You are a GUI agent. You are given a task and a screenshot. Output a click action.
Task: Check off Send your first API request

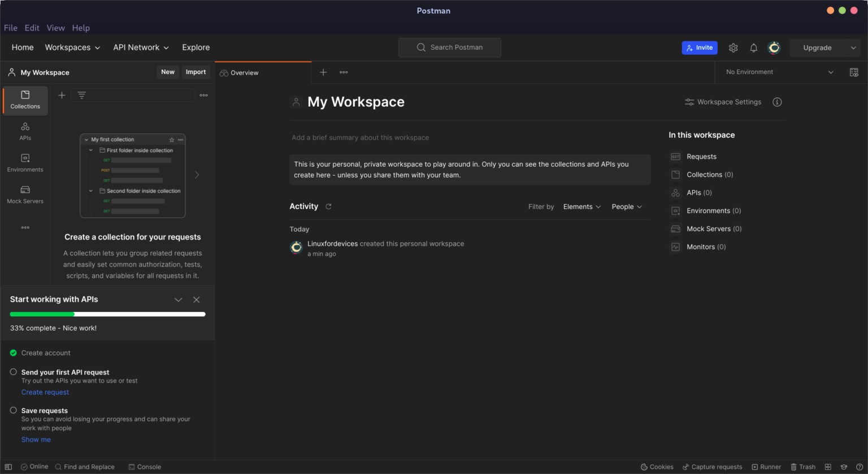click(13, 372)
